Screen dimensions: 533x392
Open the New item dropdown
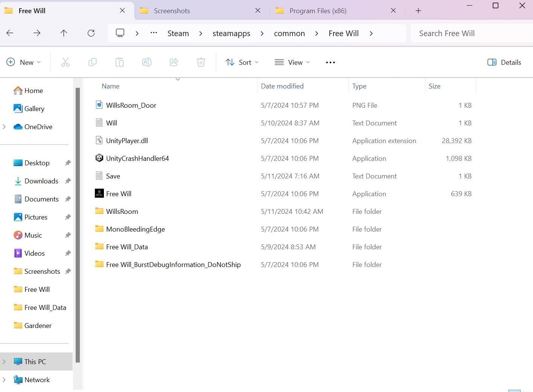(x=24, y=63)
